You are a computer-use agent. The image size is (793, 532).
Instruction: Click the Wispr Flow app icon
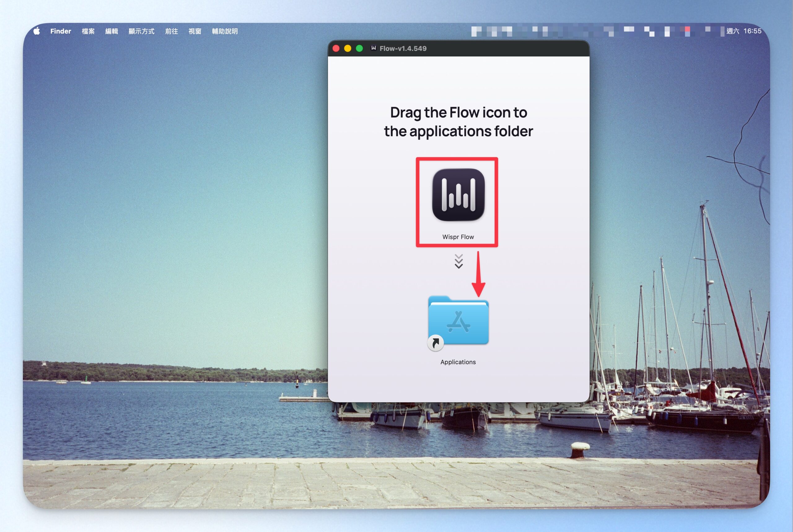point(458,195)
